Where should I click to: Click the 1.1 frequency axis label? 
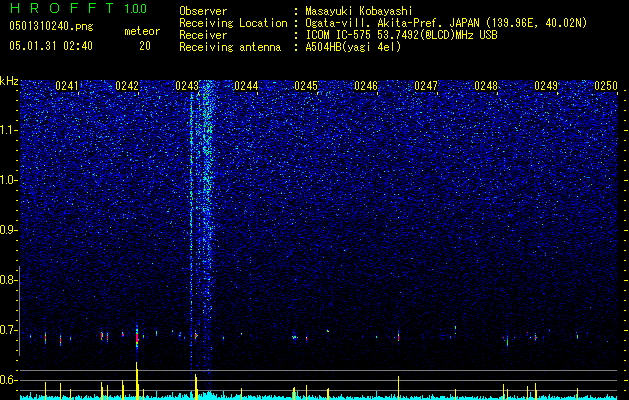tap(9, 130)
